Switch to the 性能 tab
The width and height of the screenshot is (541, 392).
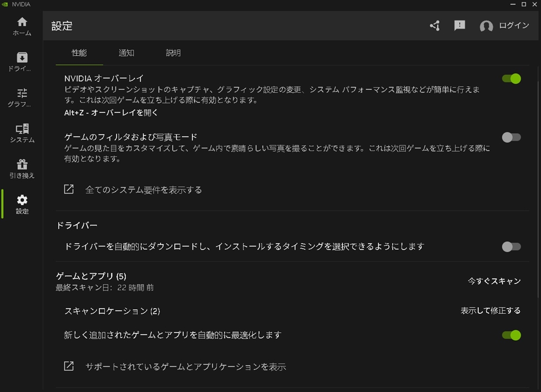pos(79,53)
